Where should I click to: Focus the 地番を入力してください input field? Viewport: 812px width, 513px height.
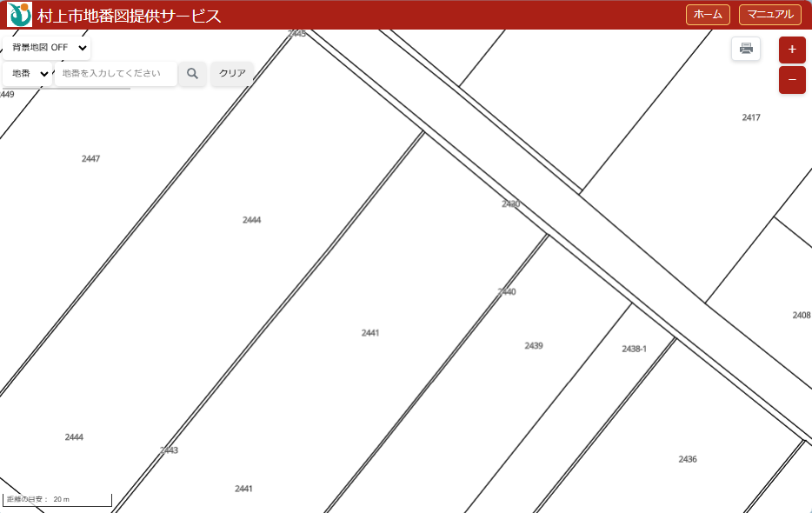(x=116, y=74)
